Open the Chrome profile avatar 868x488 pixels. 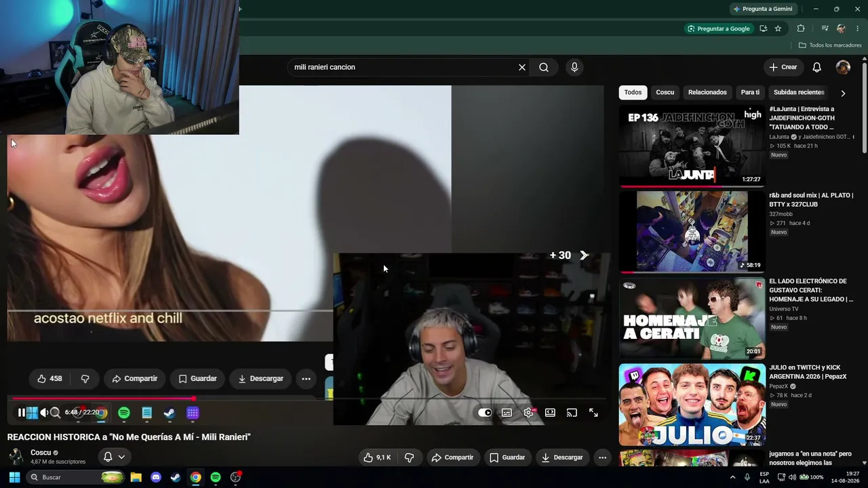click(x=842, y=28)
